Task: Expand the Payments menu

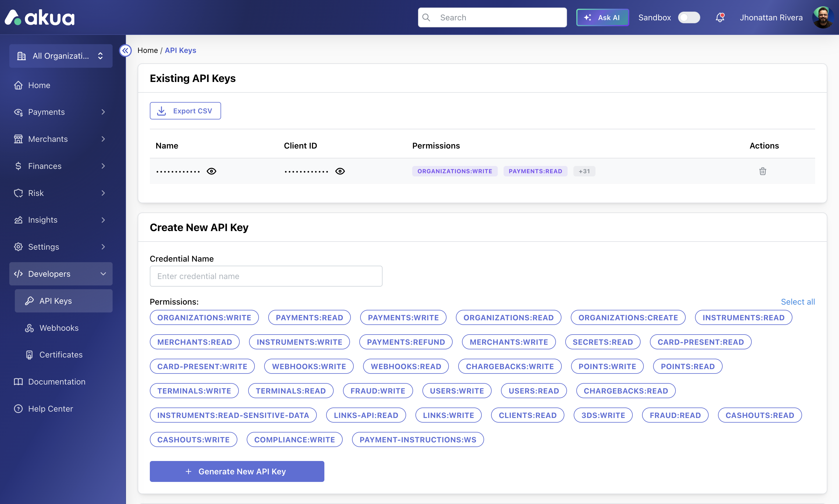Action: coord(61,112)
